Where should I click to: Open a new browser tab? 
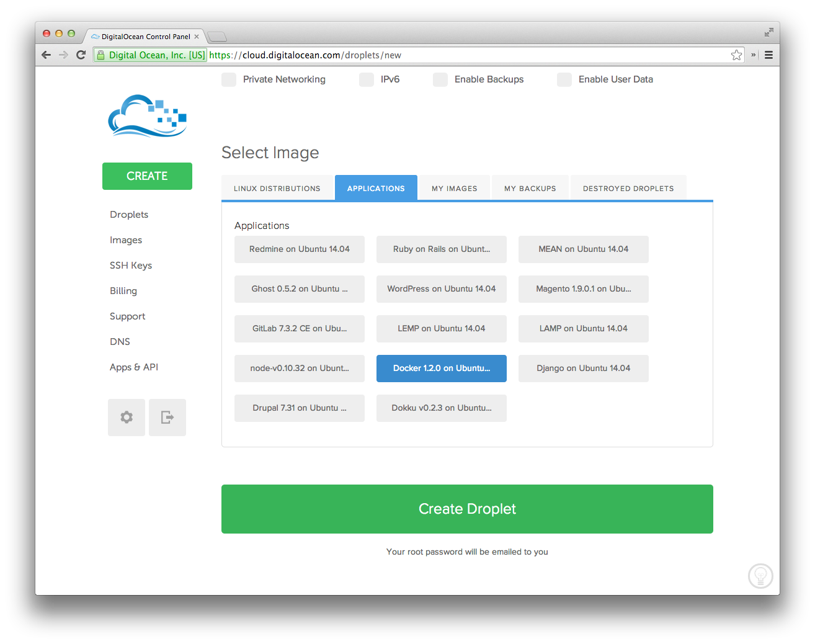[x=217, y=37]
